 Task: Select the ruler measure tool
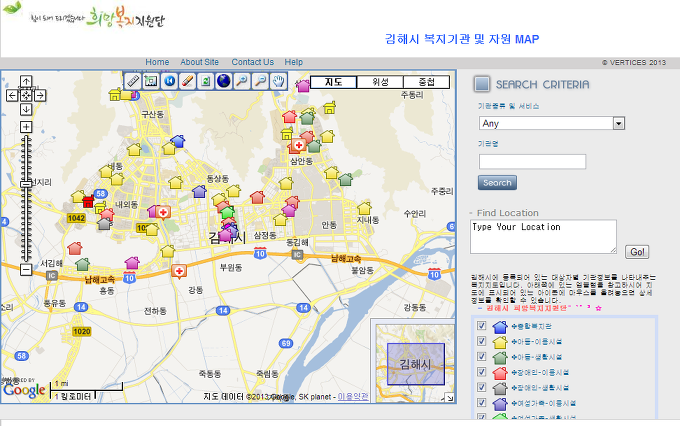point(133,81)
